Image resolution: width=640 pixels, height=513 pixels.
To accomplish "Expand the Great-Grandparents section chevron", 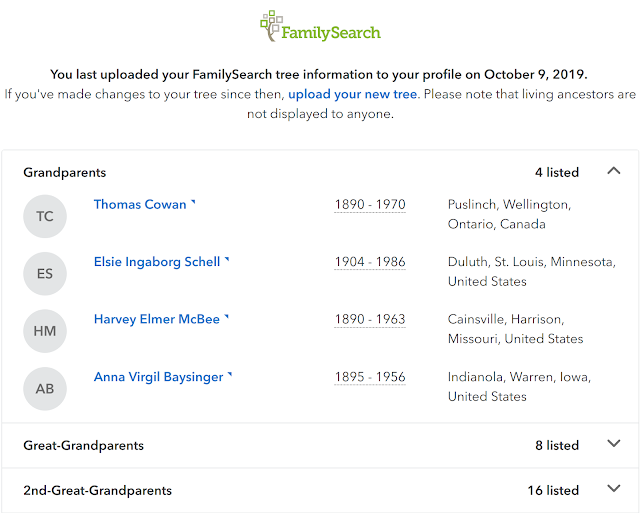I will 614,443.
